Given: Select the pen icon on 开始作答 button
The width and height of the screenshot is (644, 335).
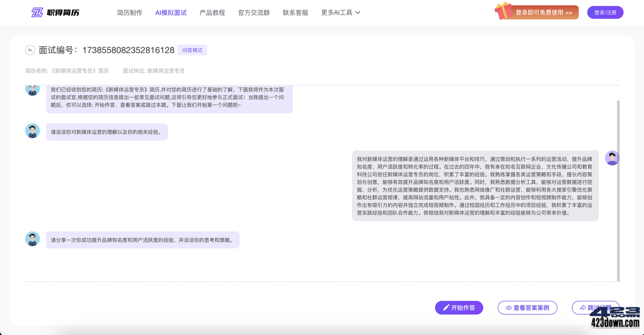Looking at the screenshot, I should click(x=445, y=307).
